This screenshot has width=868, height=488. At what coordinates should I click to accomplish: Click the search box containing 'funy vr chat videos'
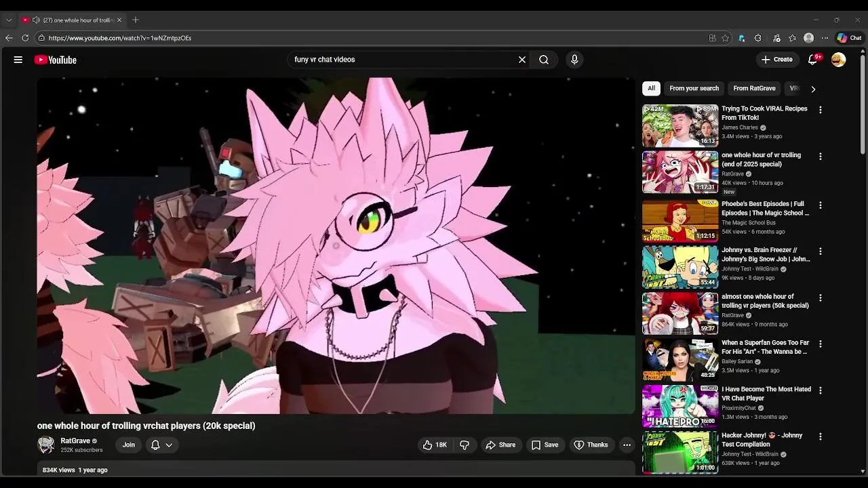tap(403, 60)
